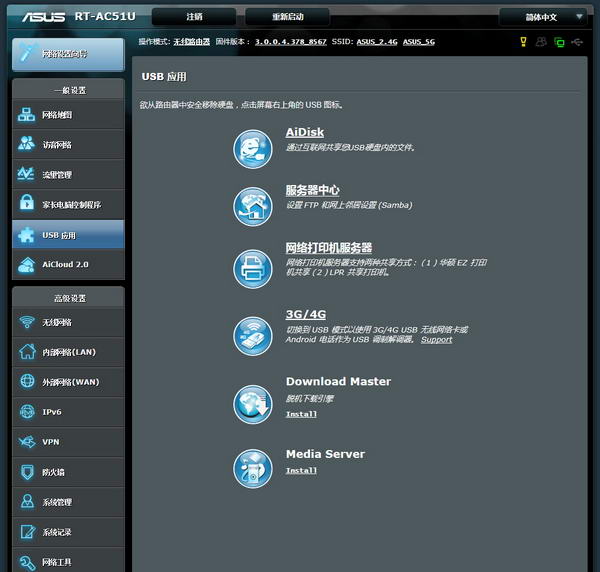This screenshot has width=600, height=572.
Task: Click the VPN arrows icon
Action: 27,442
